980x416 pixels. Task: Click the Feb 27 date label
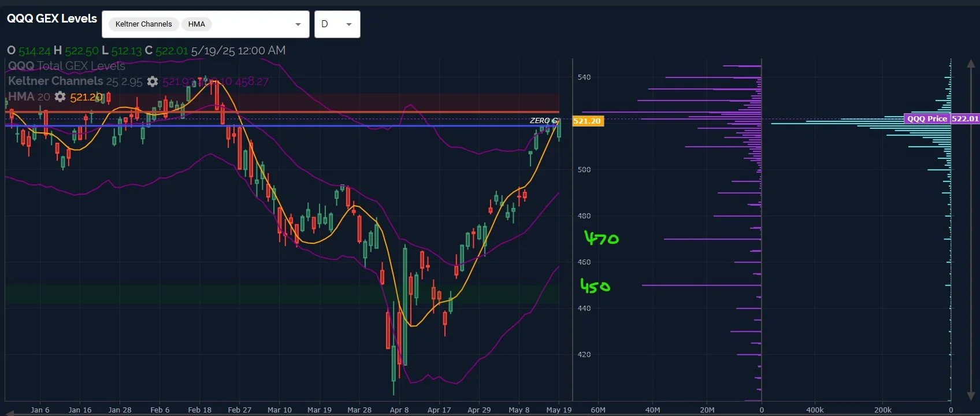click(x=240, y=410)
